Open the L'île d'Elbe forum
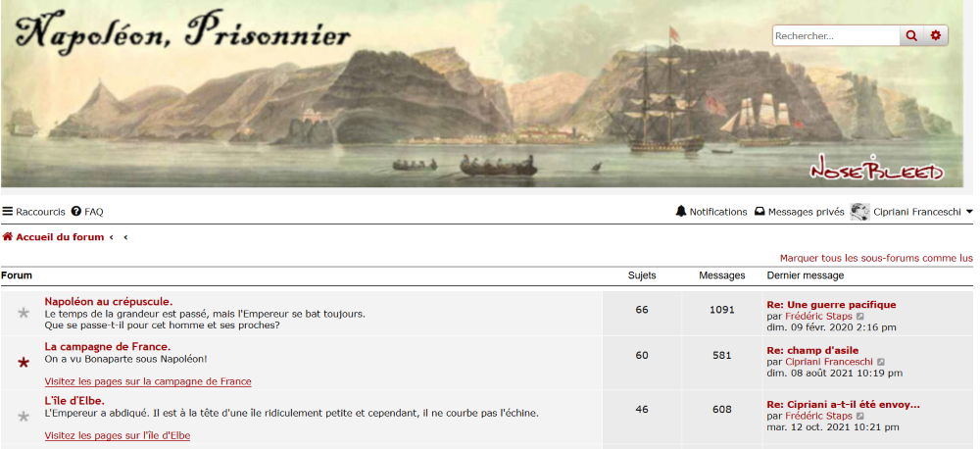This screenshot has width=980, height=449. 74,401
